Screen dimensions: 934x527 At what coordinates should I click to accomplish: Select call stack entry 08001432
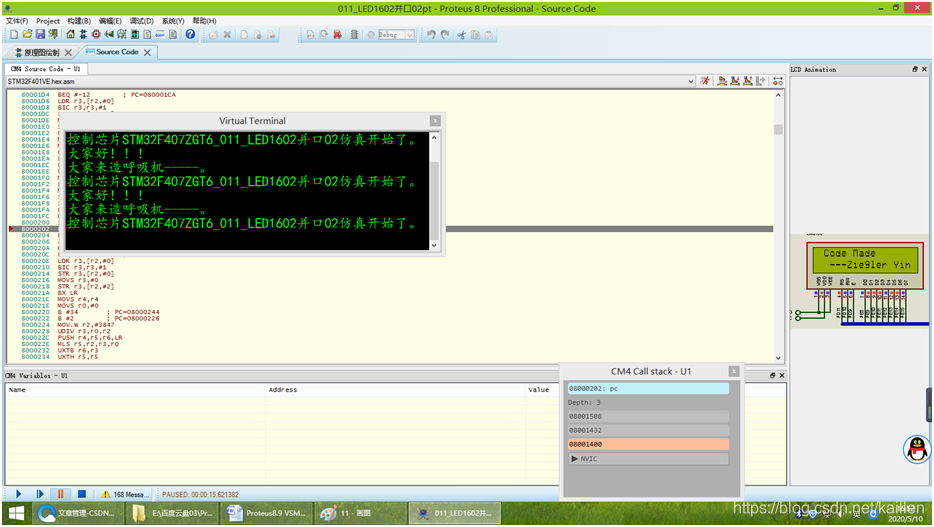(x=648, y=430)
